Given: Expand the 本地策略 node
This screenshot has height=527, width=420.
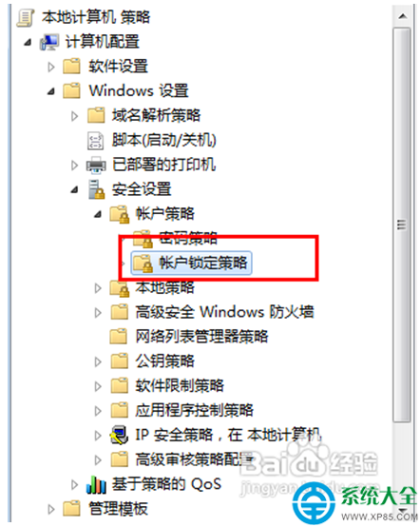Looking at the screenshot, I should 98,288.
